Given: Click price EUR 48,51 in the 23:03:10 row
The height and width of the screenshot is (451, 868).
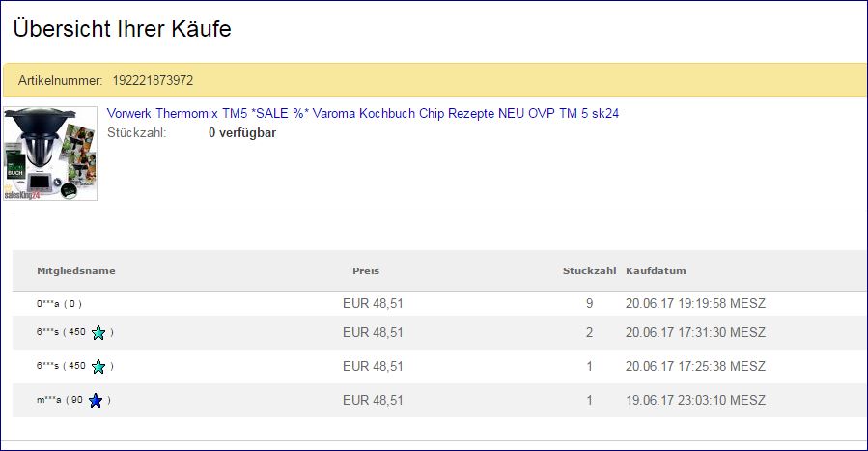Looking at the screenshot, I should click(x=373, y=400).
